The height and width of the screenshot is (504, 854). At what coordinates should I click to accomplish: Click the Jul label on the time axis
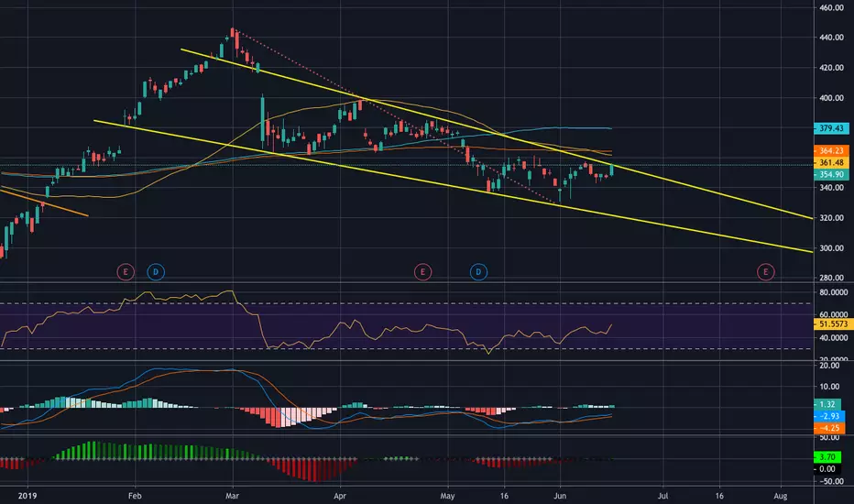point(662,496)
